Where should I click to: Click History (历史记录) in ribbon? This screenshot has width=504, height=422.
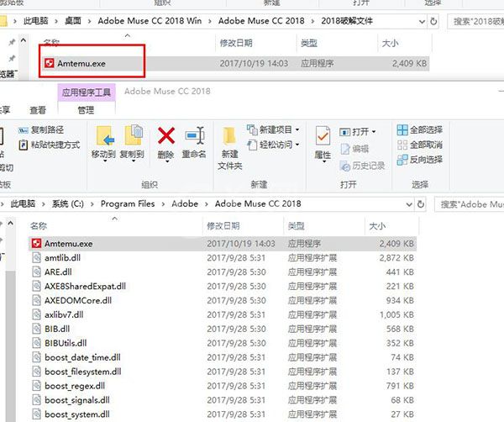pyautogui.click(x=362, y=166)
